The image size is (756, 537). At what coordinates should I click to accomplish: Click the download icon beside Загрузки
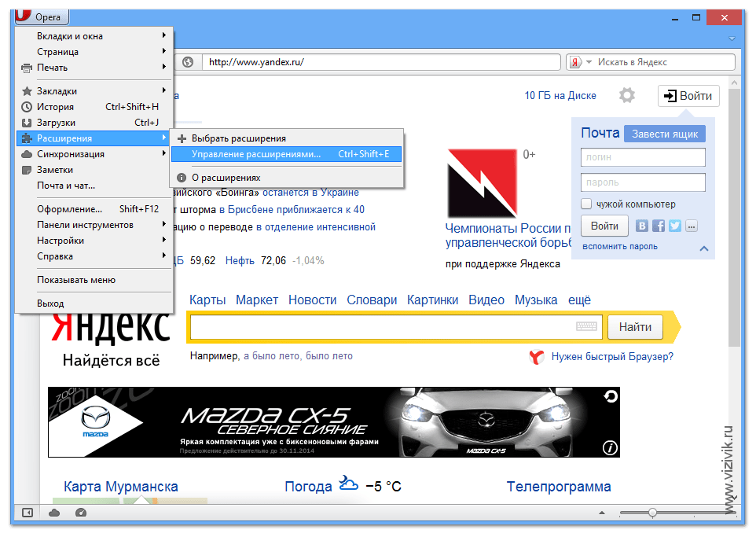[x=27, y=123]
